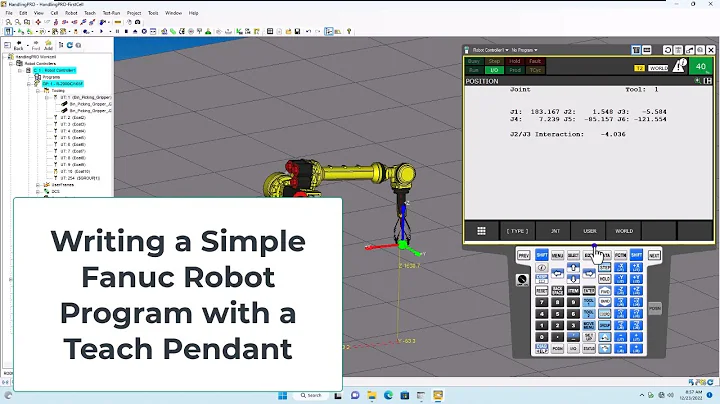The width and height of the screenshot is (720, 404).
Task: Open the Tools menu
Action: coord(153,13)
